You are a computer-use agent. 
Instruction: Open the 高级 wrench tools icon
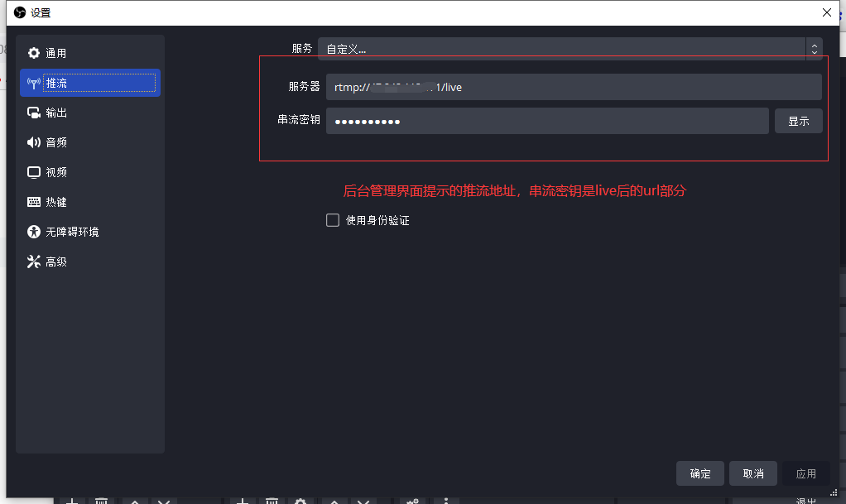34,262
